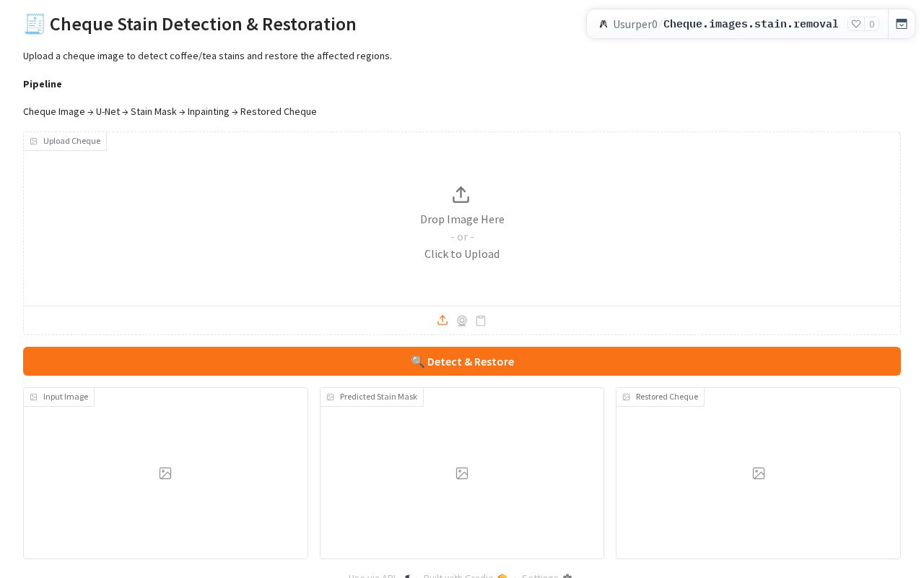
Task: Select the webcam source icon
Action: (x=462, y=321)
